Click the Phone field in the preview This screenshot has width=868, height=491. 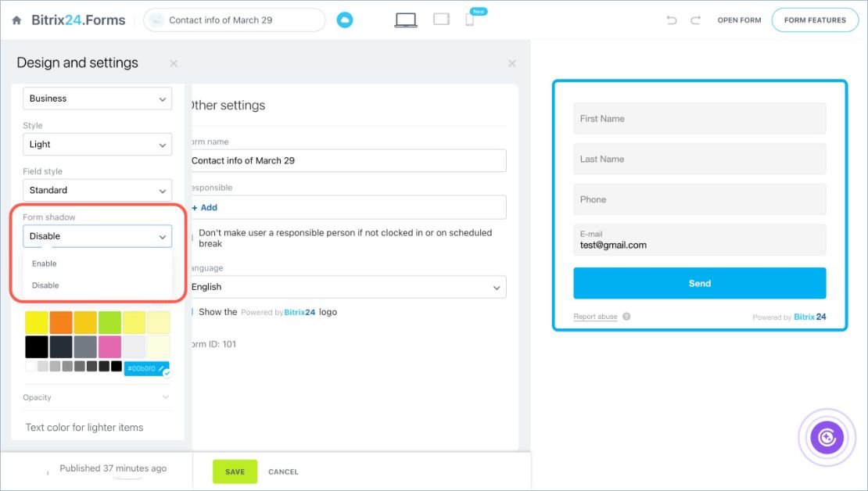(700, 199)
